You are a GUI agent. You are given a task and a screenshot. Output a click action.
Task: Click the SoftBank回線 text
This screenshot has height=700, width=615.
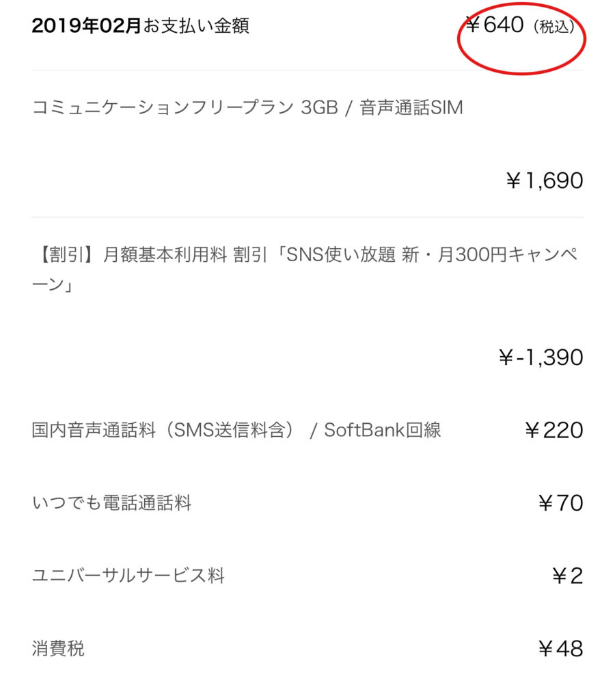[383, 430]
